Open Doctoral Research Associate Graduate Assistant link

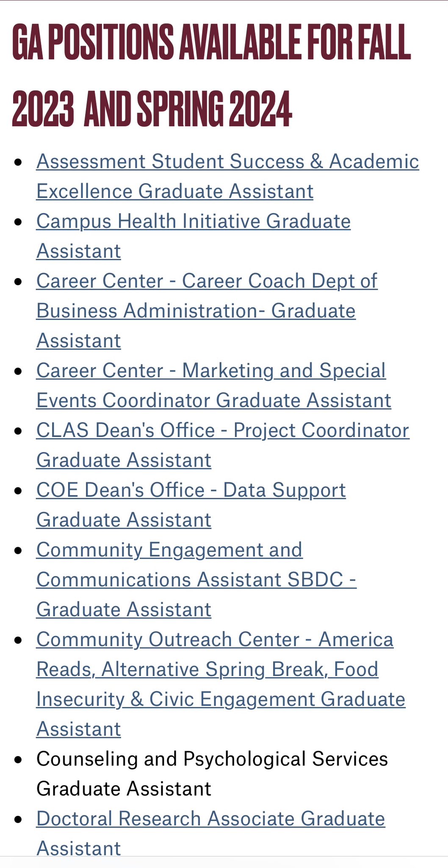point(210,833)
